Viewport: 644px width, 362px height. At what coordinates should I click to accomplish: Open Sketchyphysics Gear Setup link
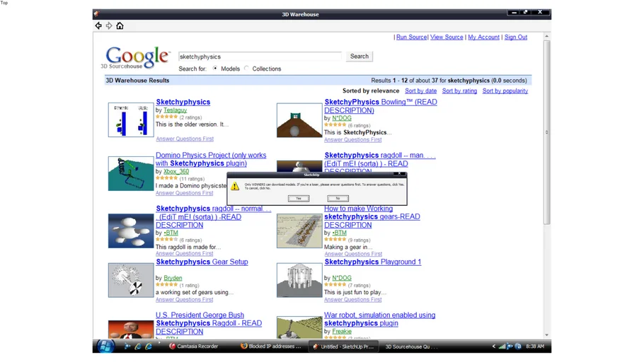coord(202,262)
